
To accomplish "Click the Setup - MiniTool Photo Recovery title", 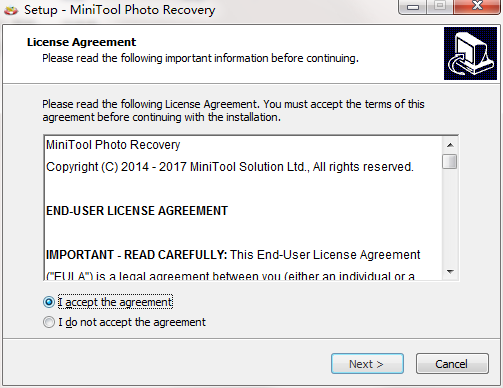I will click(x=120, y=10).
